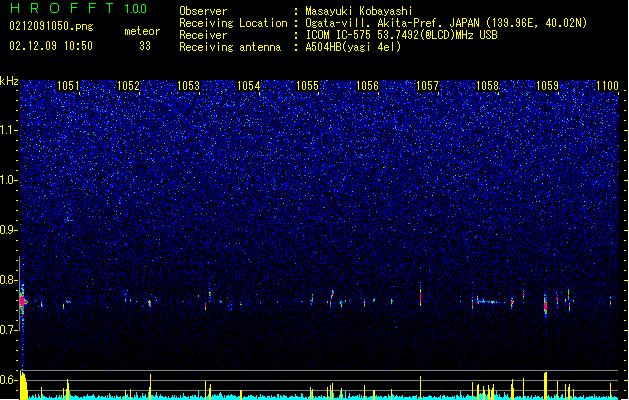Click the 'Observer' label
Screen dimensions: 629x400
tap(203, 11)
